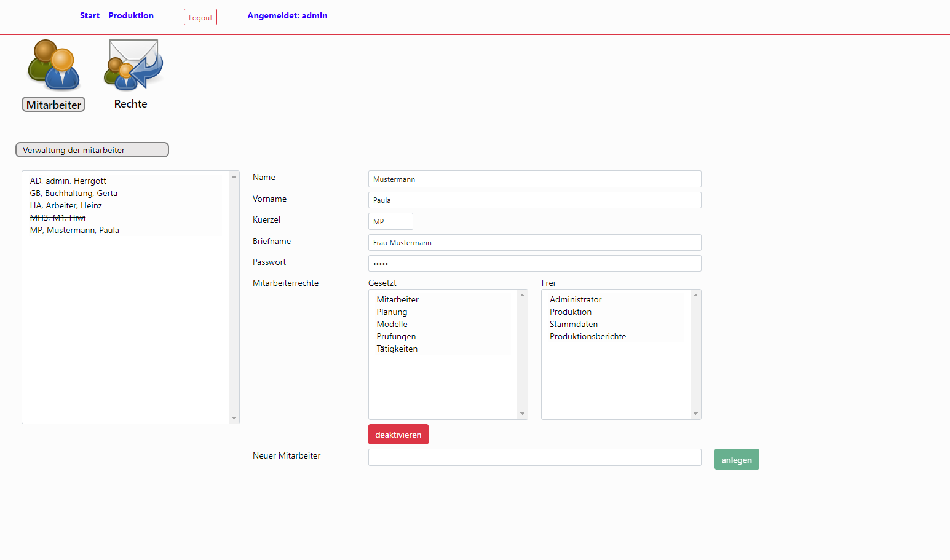This screenshot has height=560, width=950.
Task: Open the Produktion menu link
Action: (131, 15)
